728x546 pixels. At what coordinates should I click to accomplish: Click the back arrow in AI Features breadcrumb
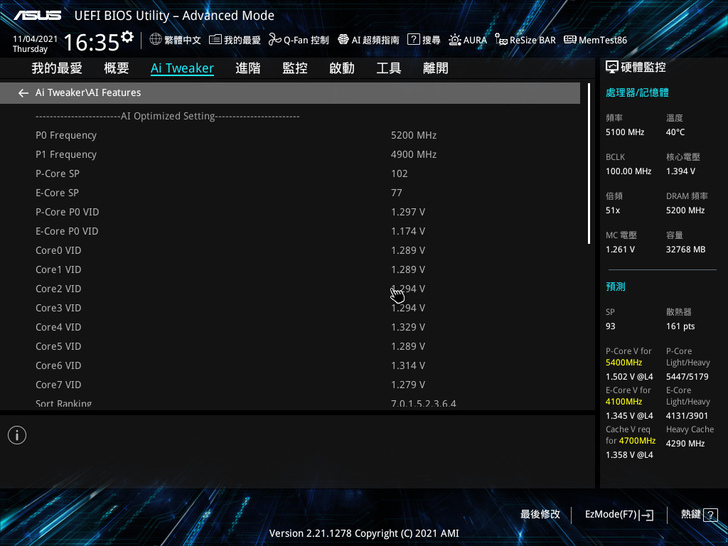(x=23, y=93)
